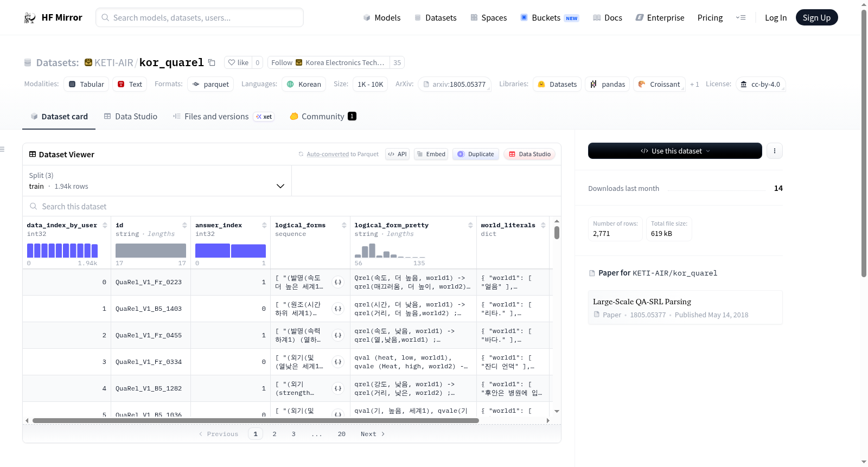Expand the JSON cell in QuaRel_V1_B5_1403 row

(x=338, y=309)
